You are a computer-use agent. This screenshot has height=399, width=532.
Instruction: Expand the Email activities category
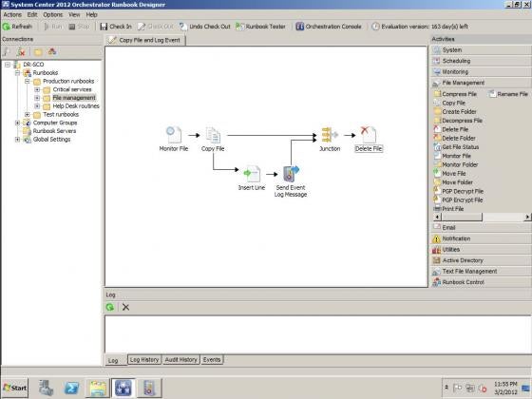pyautogui.click(x=481, y=228)
